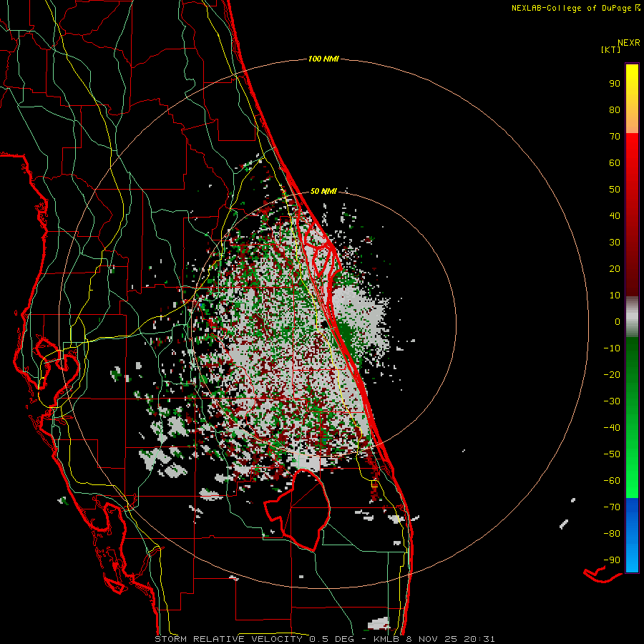Pick the yellow-orange segment of the velocity color bar

pyautogui.click(x=632, y=99)
